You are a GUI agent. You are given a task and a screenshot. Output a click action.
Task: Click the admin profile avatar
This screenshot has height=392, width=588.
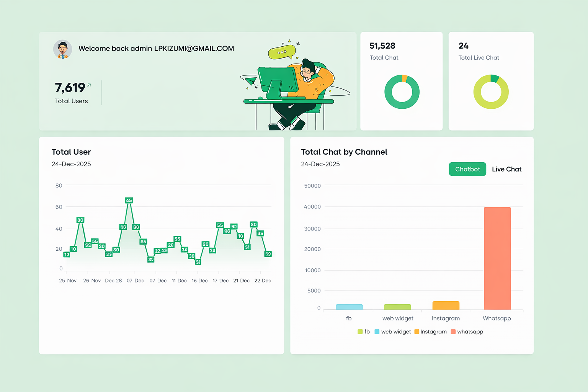(x=63, y=49)
